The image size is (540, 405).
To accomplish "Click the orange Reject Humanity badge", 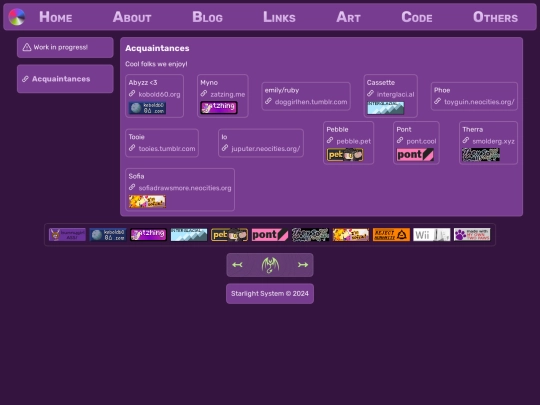I will [392, 235].
